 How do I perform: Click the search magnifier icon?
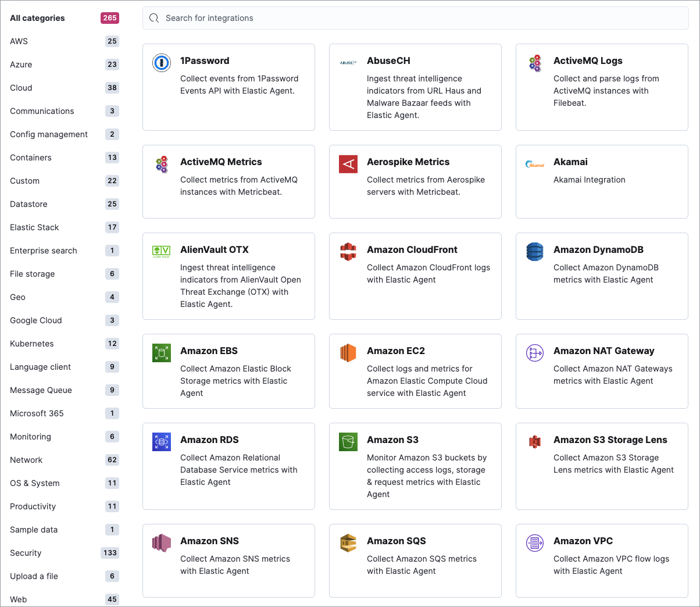coord(154,18)
